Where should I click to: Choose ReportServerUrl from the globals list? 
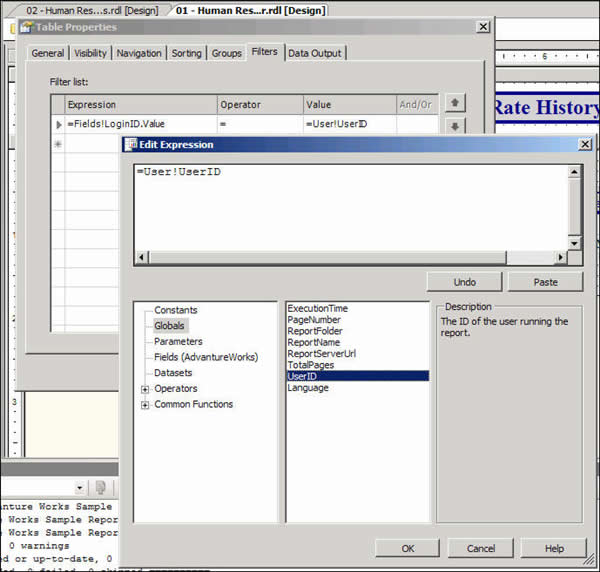[321, 353]
